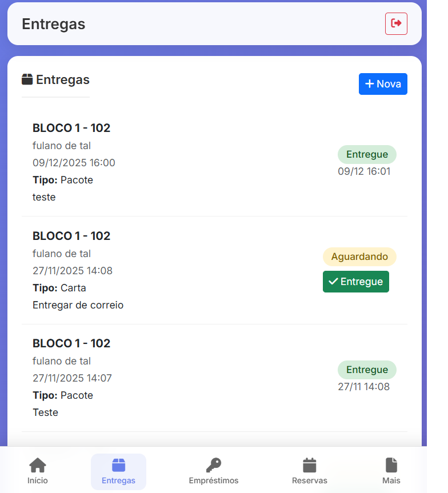This screenshot has height=493, width=448.
Task: Click the red logout icon in the header
Action: click(396, 23)
